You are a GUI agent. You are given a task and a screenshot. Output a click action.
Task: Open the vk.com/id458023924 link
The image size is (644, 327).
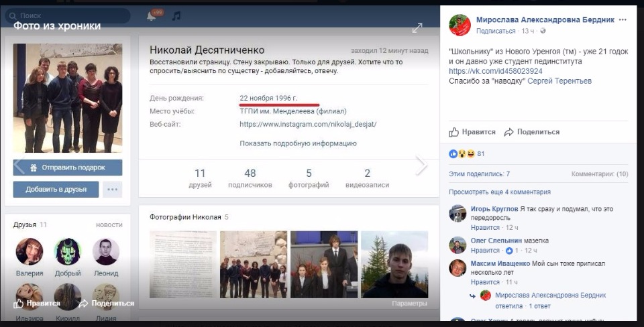495,71
